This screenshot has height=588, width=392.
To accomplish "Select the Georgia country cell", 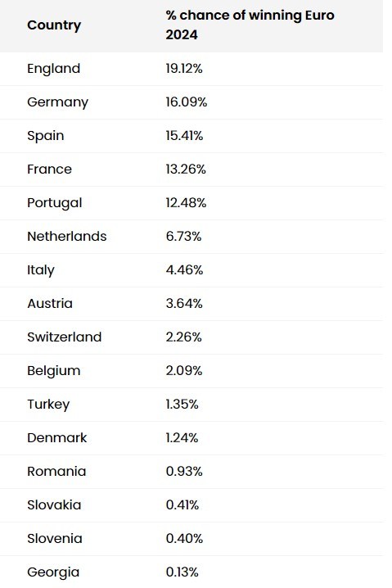I will [53, 572].
